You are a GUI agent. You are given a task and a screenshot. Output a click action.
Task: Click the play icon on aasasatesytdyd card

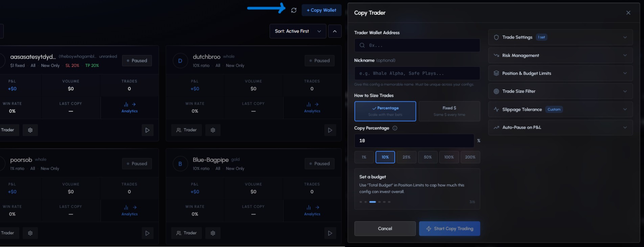click(x=147, y=130)
